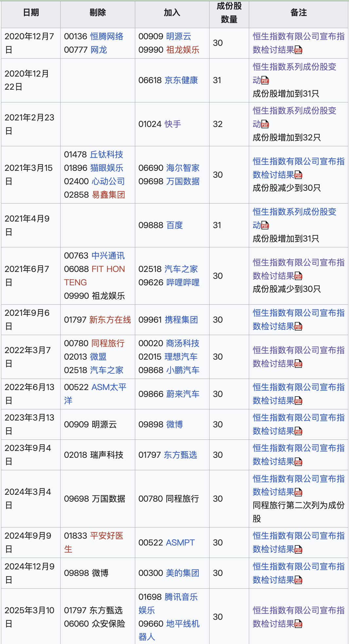Click PDF icon in the 2022年6月13日 row
The width and height of the screenshot is (349, 644).
click(298, 401)
